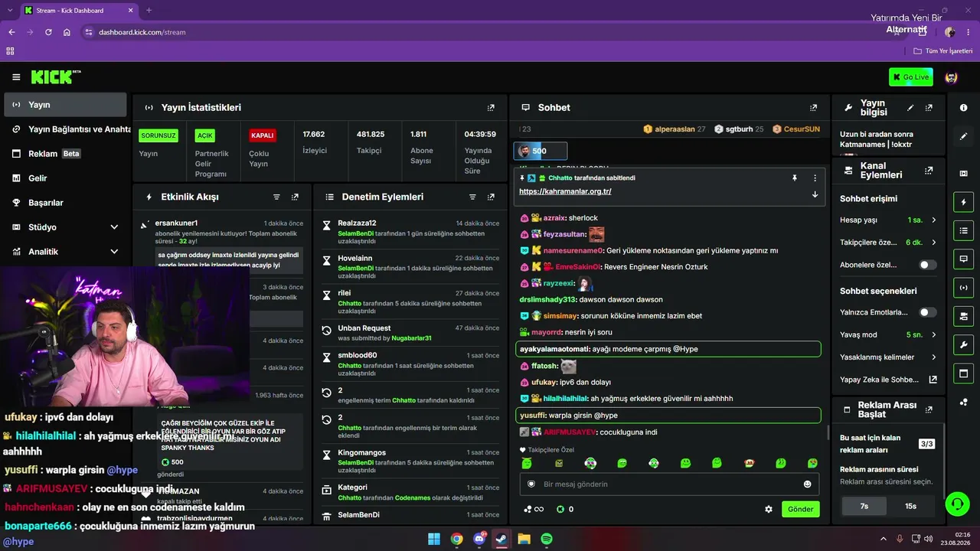This screenshot has width=980, height=551.
Task: Filter the Denetim Eylemleri list
Action: pyautogui.click(x=472, y=197)
